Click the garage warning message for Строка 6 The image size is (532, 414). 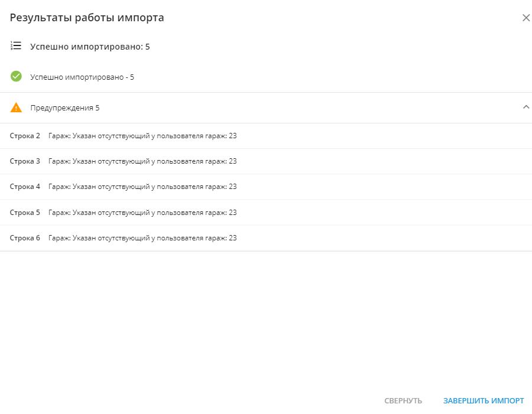(142, 238)
